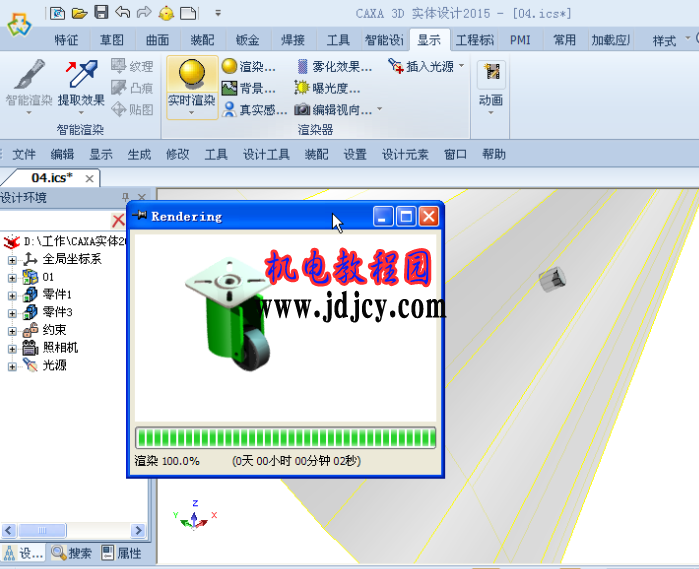The image size is (699, 569).
Task: Click the blank page icon in quick toolbar
Action: coord(188,13)
